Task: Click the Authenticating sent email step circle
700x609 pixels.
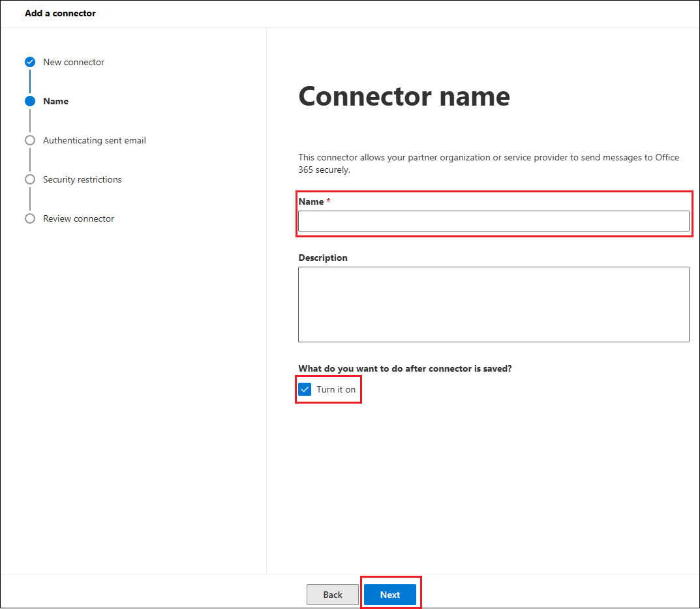Action: pyautogui.click(x=30, y=141)
